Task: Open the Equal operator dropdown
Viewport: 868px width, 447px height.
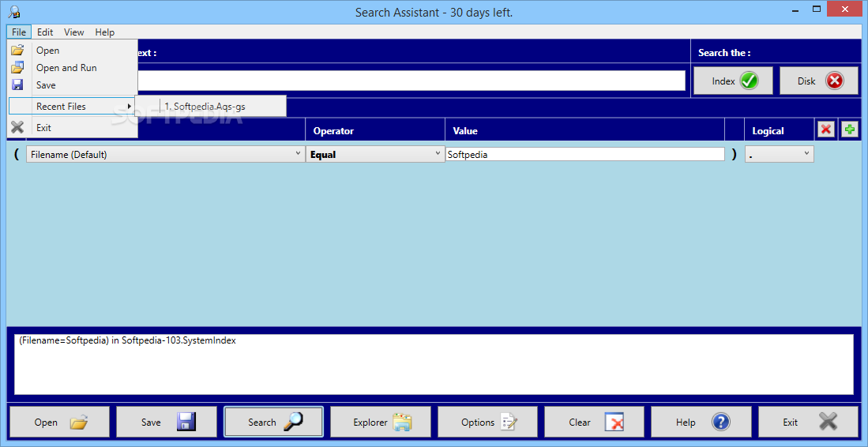Action: click(375, 154)
